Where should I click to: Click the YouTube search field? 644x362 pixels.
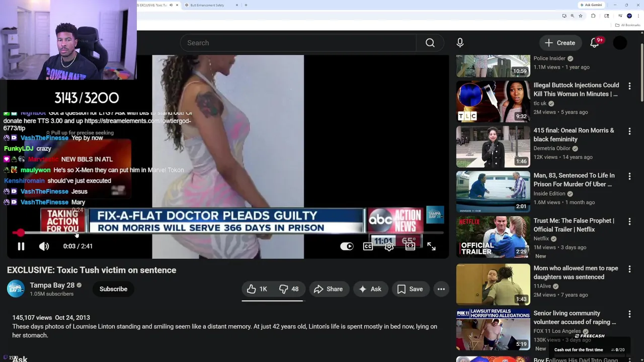click(x=298, y=43)
